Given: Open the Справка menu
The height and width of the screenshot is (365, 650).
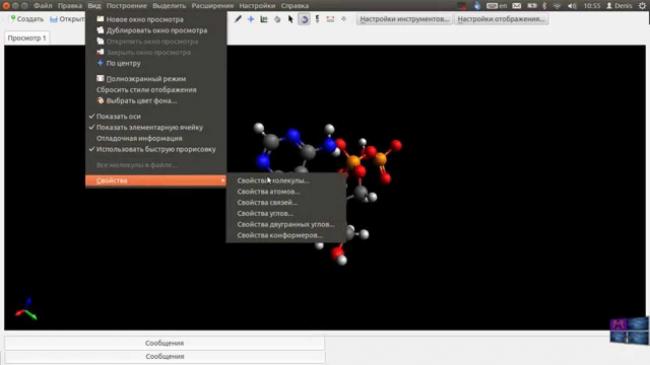Looking at the screenshot, I should [295, 6].
